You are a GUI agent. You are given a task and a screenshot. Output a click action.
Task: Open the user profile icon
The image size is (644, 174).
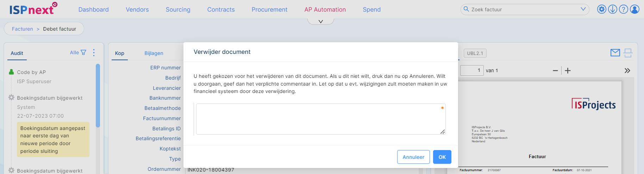(634, 9)
